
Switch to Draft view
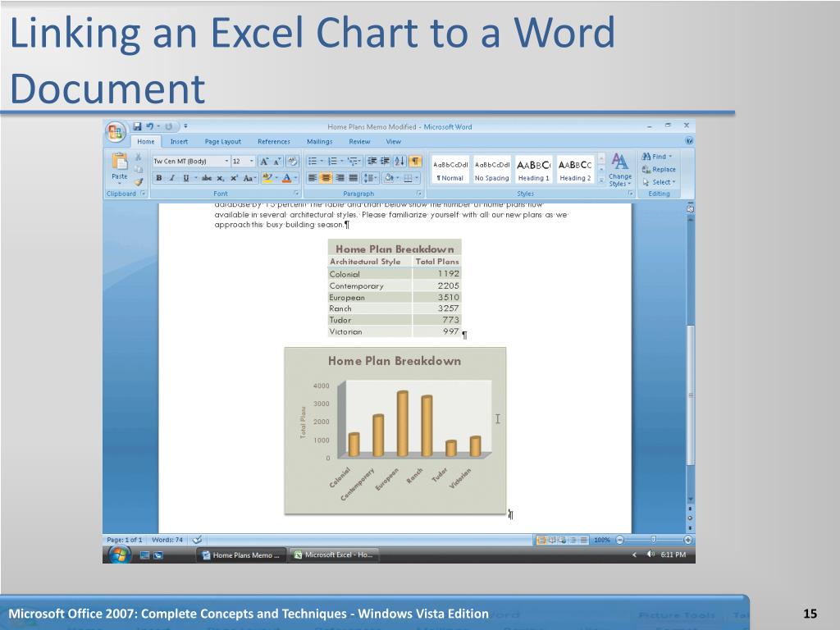[583, 540]
